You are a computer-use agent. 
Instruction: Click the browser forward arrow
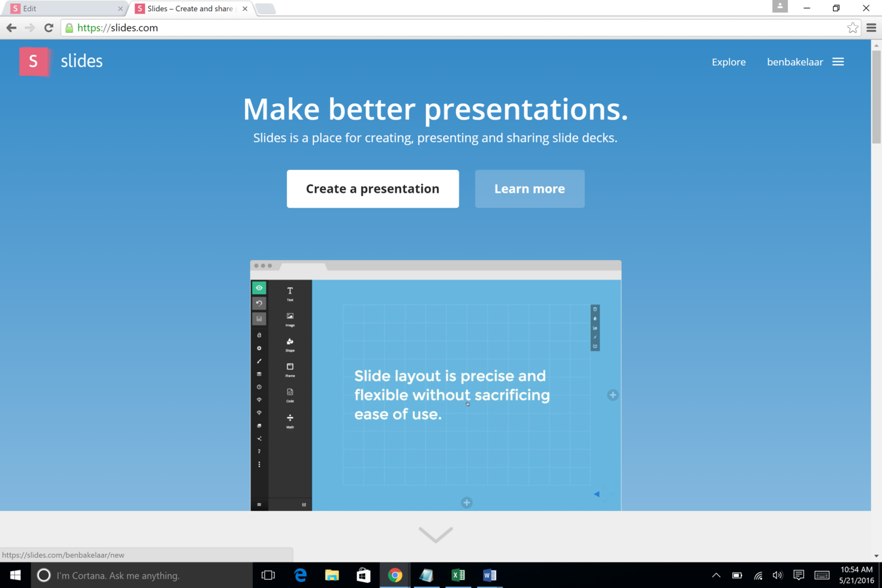(x=29, y=27)
